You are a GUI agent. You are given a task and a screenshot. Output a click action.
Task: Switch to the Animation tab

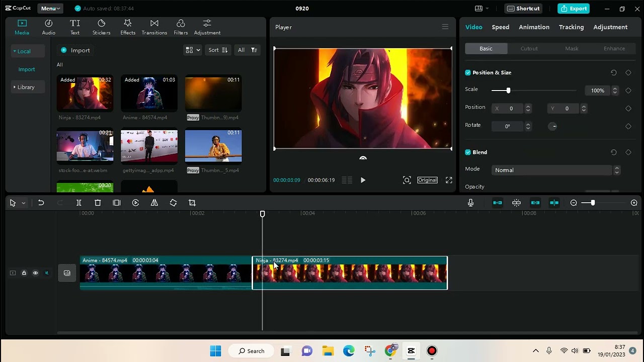534,27
